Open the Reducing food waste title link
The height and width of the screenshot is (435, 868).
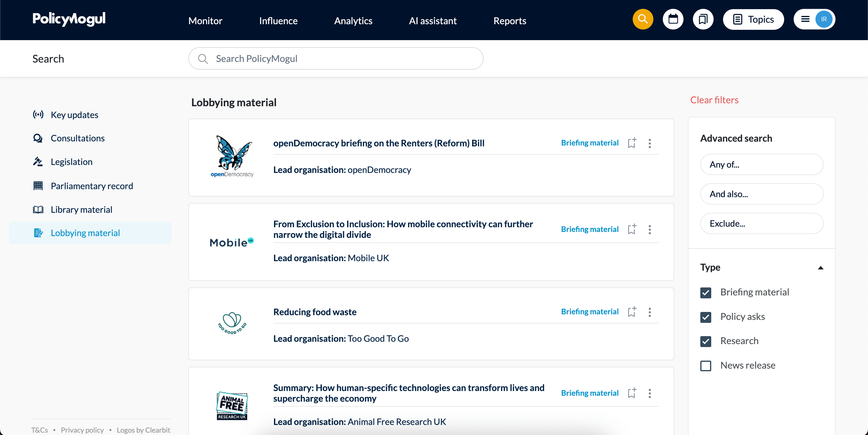315,312
